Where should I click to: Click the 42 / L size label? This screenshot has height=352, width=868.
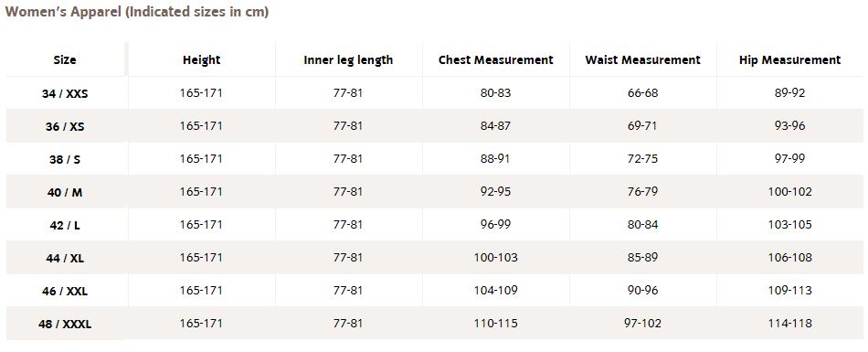coord(65,226)
